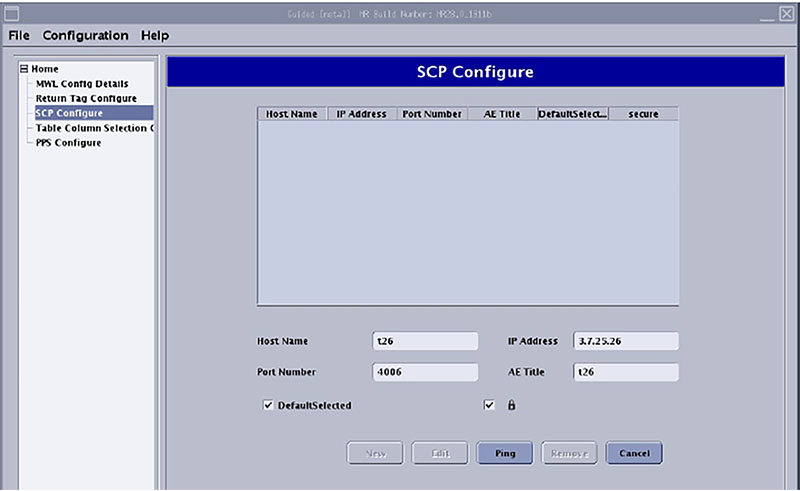Close the Guided Install window
The height and width of the screenshot is (491, 800).
pos(787,13)
